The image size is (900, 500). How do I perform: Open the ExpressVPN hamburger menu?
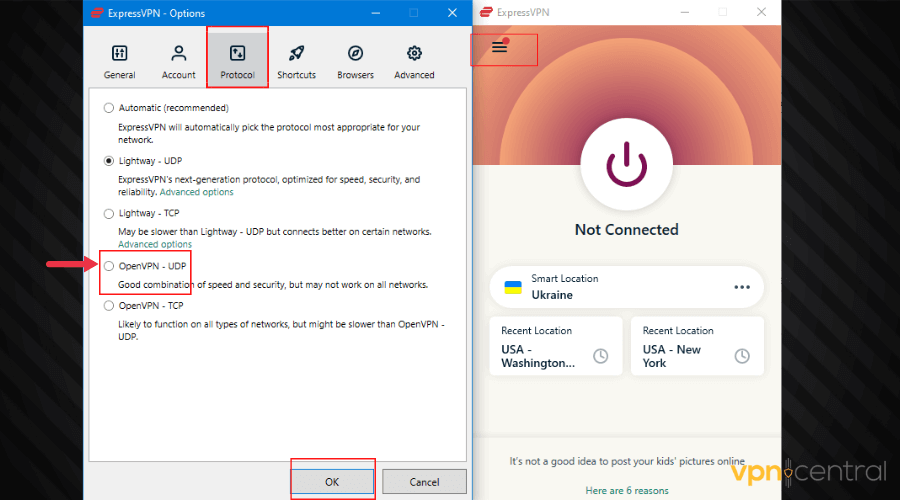coord(499,47)
